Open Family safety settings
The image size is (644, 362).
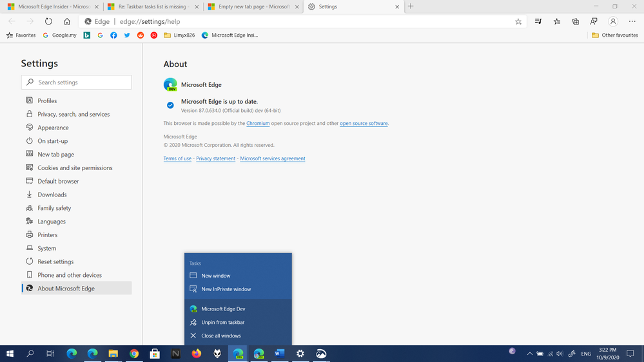click(77, 208)
